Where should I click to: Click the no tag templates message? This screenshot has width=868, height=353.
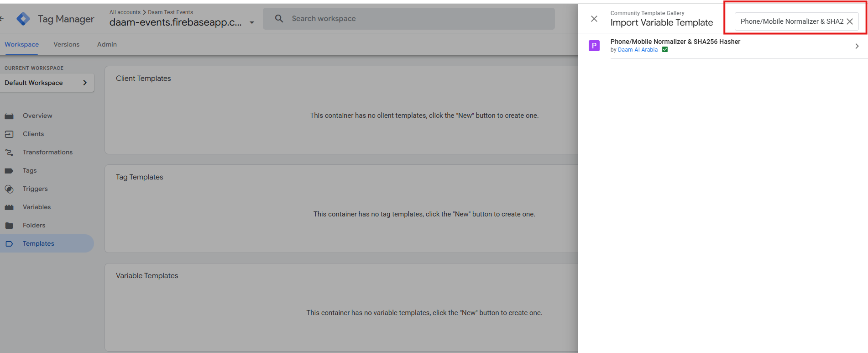coord(424,214)
